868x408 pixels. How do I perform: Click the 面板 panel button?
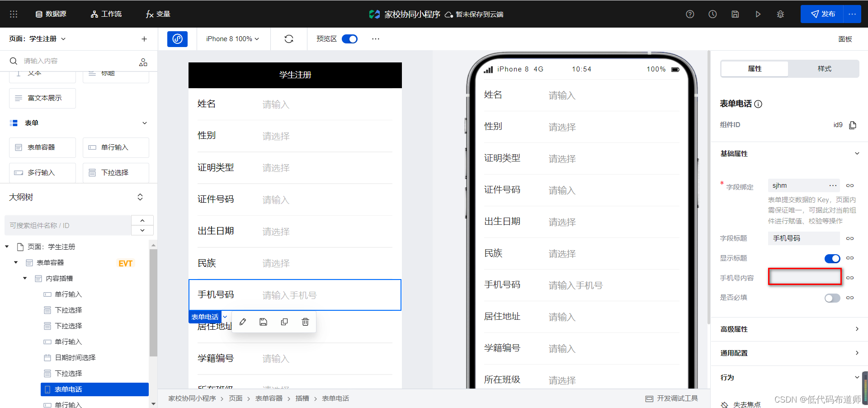point(845,39)
